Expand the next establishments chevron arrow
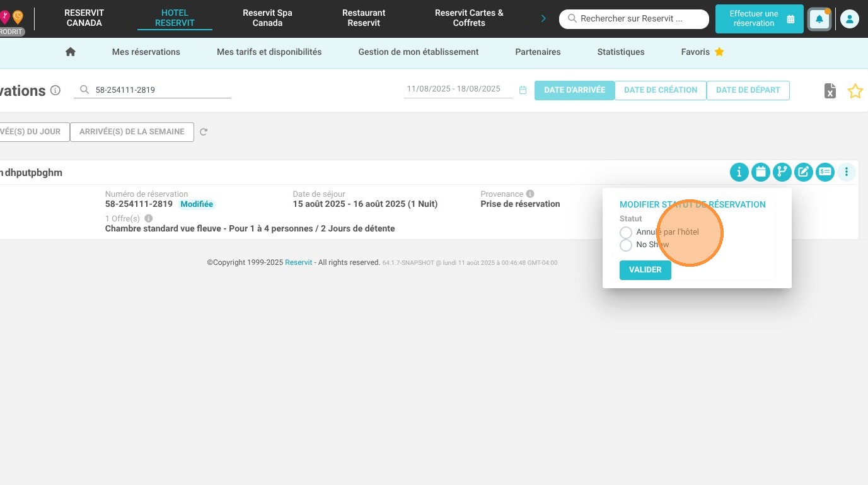Screen dimensions: 868x485 pos(543,19)
